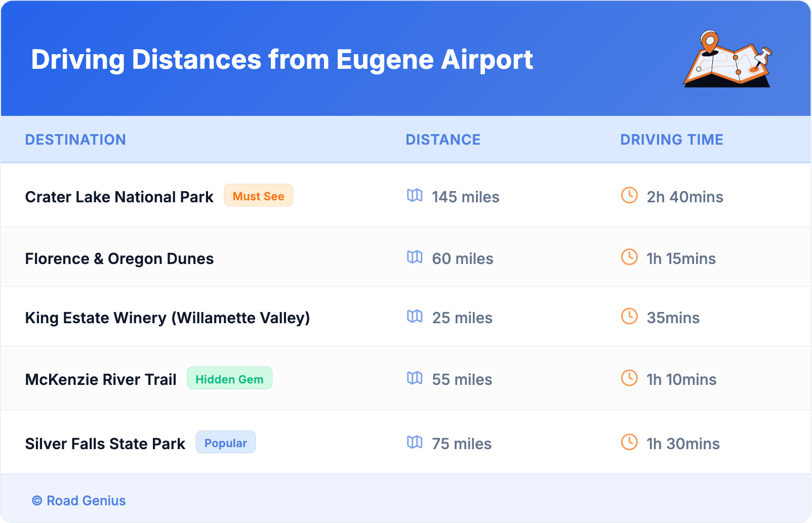Click the Driving Time column header
The height and width of the screenshot is (523, 812).
pos(672,140)
